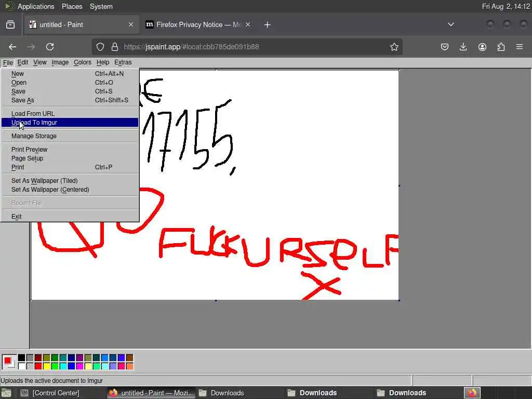Open Page Setup
The image size is (532, 399).
point(70,158)
